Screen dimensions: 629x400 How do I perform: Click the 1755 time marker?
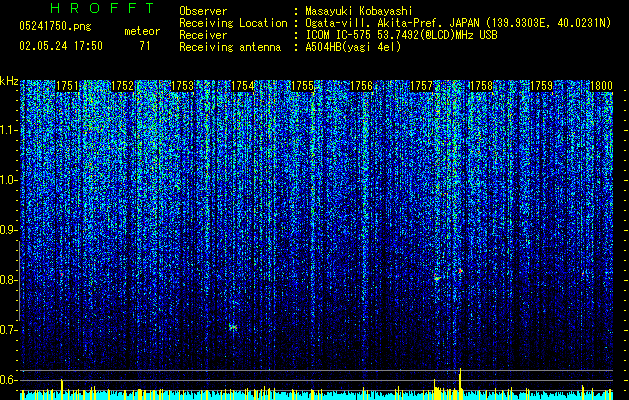coord(302,86)
